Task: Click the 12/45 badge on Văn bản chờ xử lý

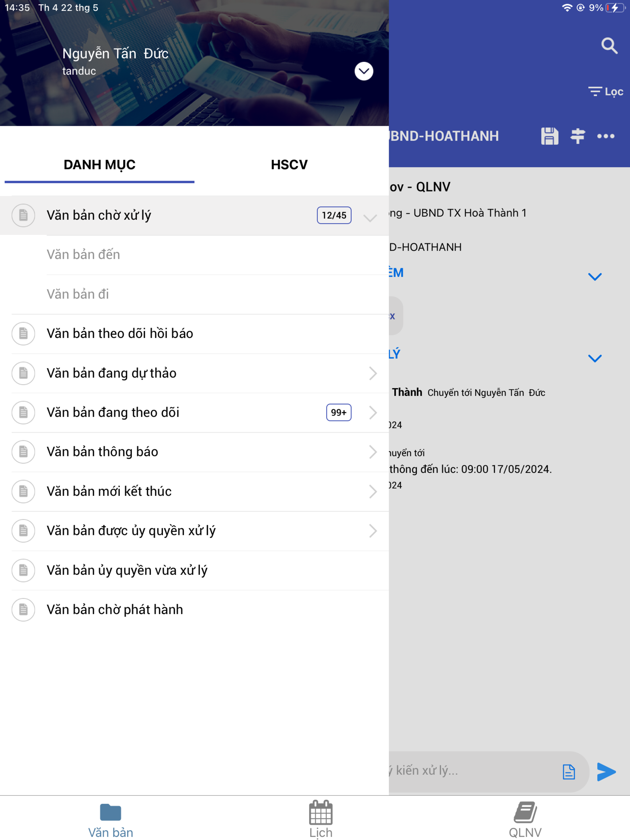Action: point(334,215)
